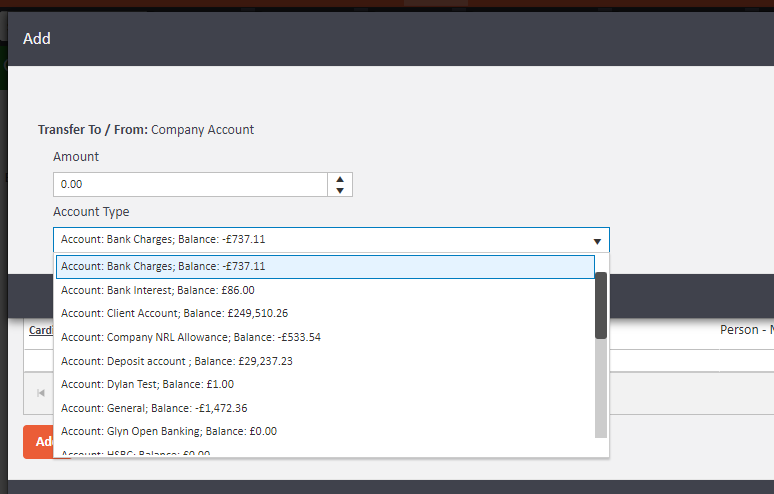774x494 pixels.
Task: Click the Cardi column header link
Action: coord(41,330)
